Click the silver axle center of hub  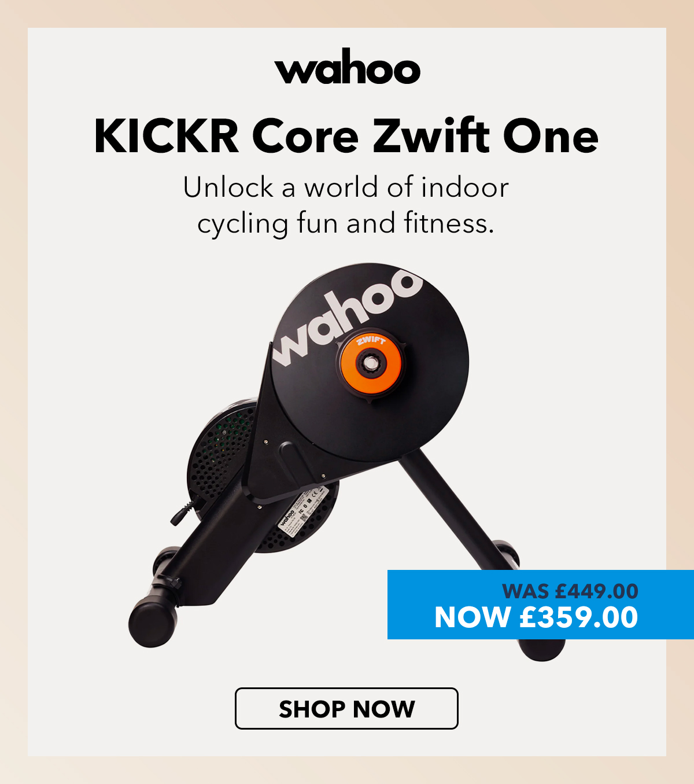369,365
